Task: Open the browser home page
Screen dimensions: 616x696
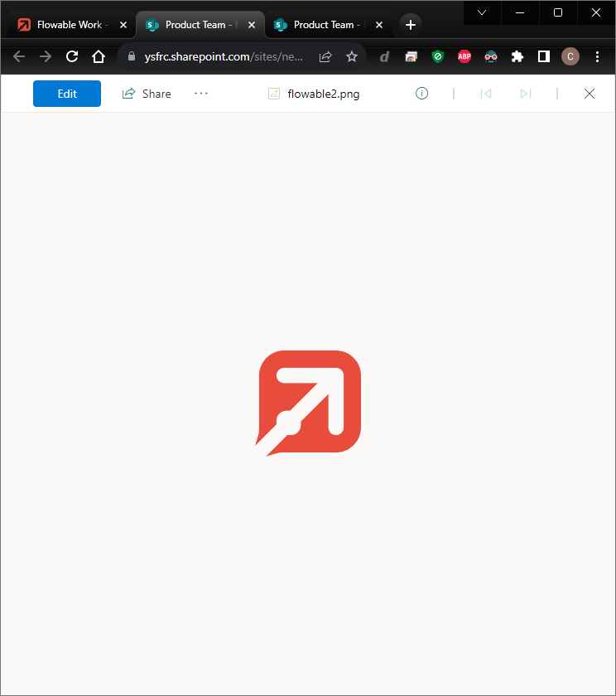Action: 99,56
